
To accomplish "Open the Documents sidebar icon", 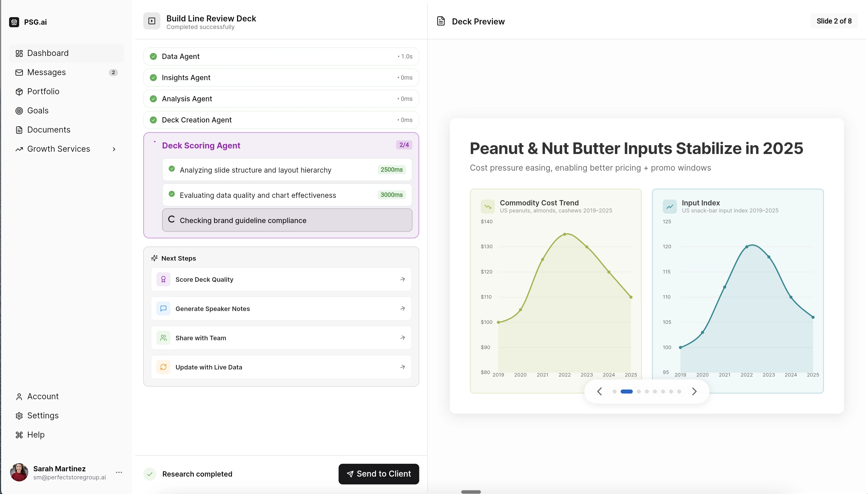I will pyautogui.click(x=19, y=130).
